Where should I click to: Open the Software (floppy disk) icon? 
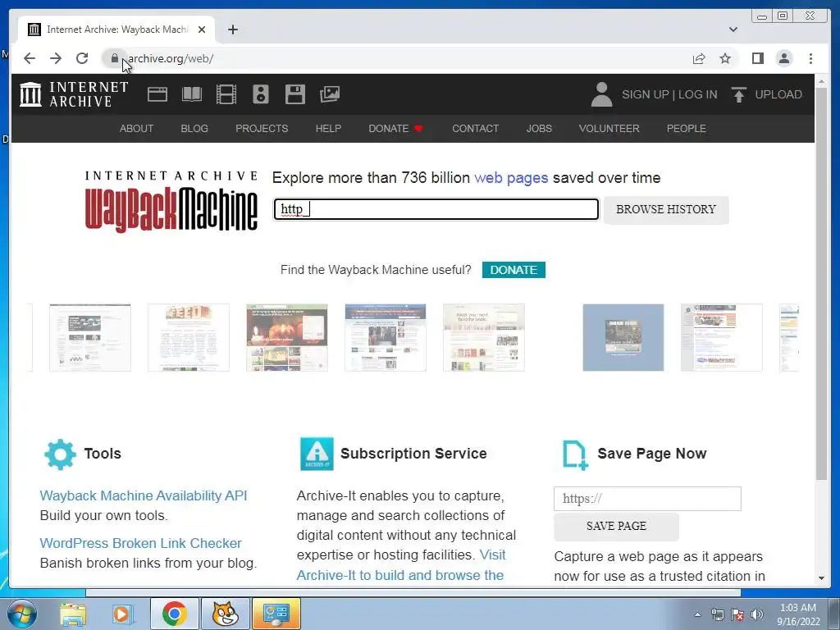pos(295,94)
